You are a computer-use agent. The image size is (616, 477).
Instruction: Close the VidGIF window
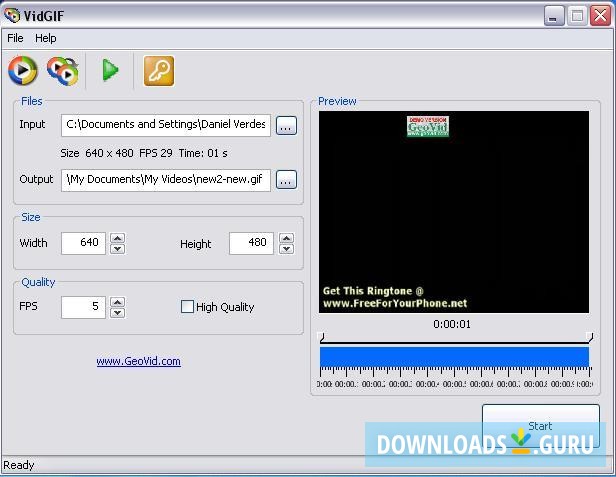601,16
